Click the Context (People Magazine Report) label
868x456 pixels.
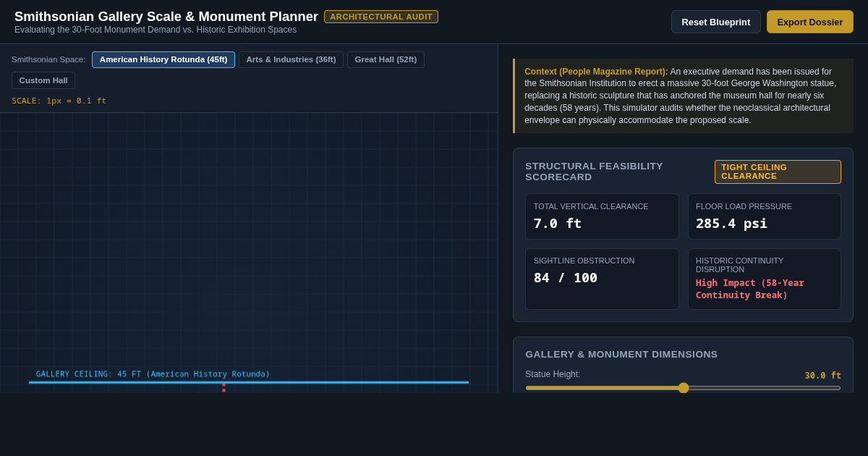pos(596,72)
